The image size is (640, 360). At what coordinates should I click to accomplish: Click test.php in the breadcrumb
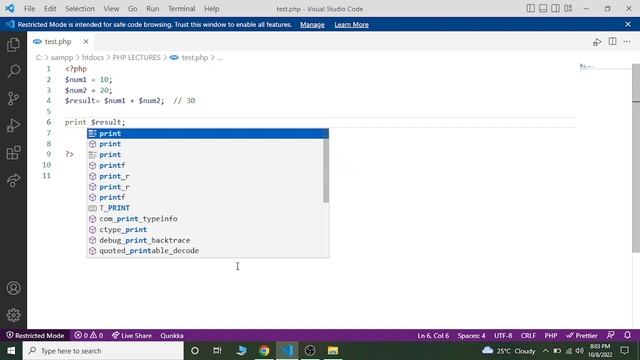[195, 58]
